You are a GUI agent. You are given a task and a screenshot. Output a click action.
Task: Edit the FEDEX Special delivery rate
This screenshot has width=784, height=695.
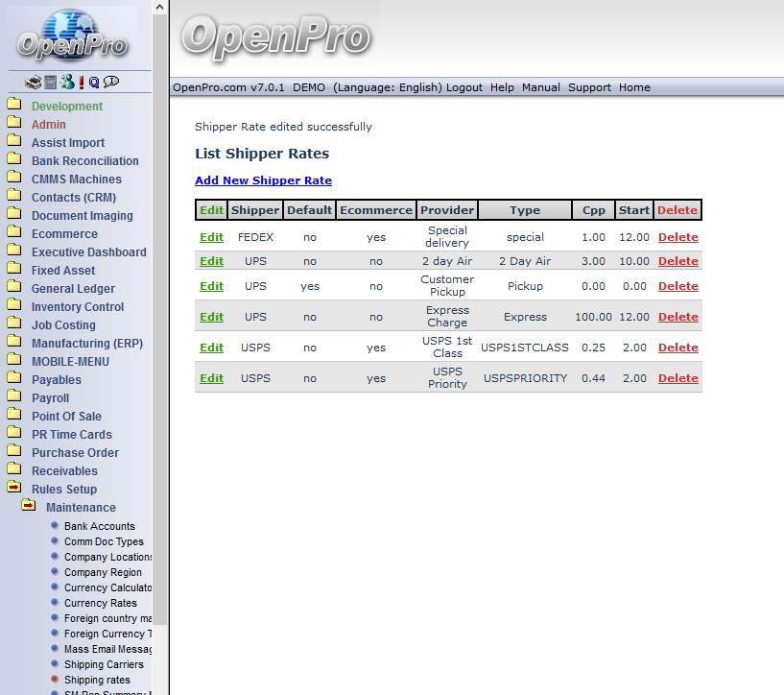pos(211,237)
